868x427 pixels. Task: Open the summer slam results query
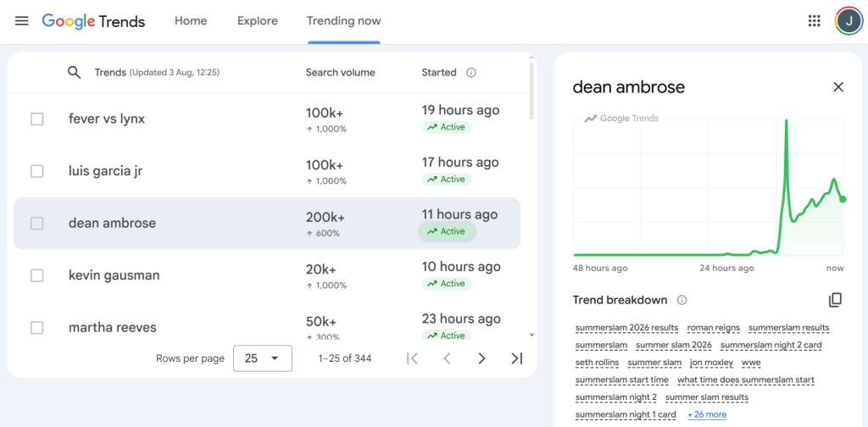[x=706, y=397]
